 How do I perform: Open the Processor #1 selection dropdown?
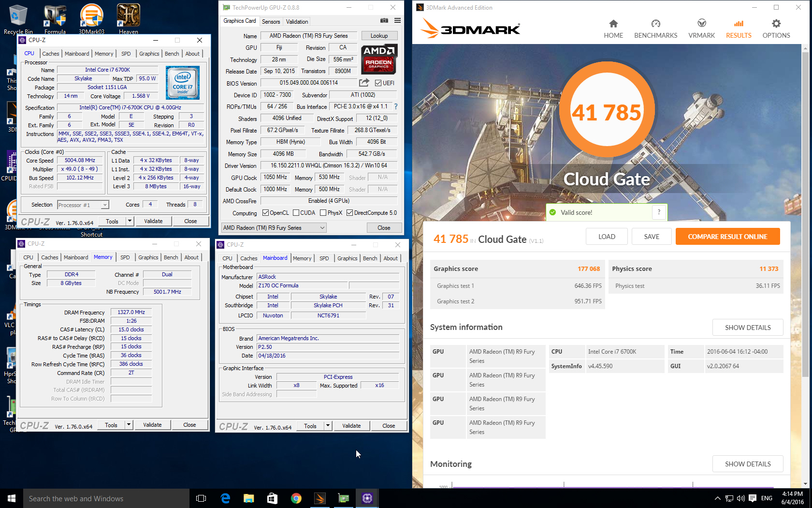click(x=83, y=205)
